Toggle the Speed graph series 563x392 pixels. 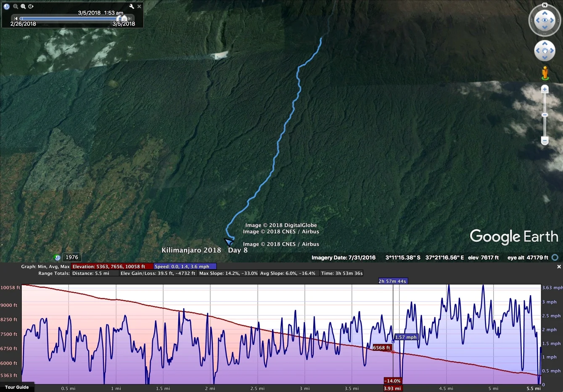(185, 266)
